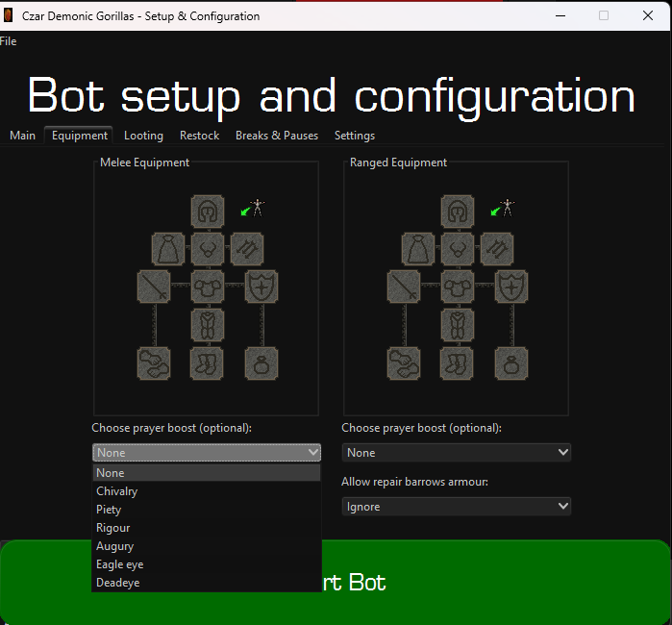The height and width of the screenshot is (625, 672).
Task: Open the File menu
Action: pos(8,41)
